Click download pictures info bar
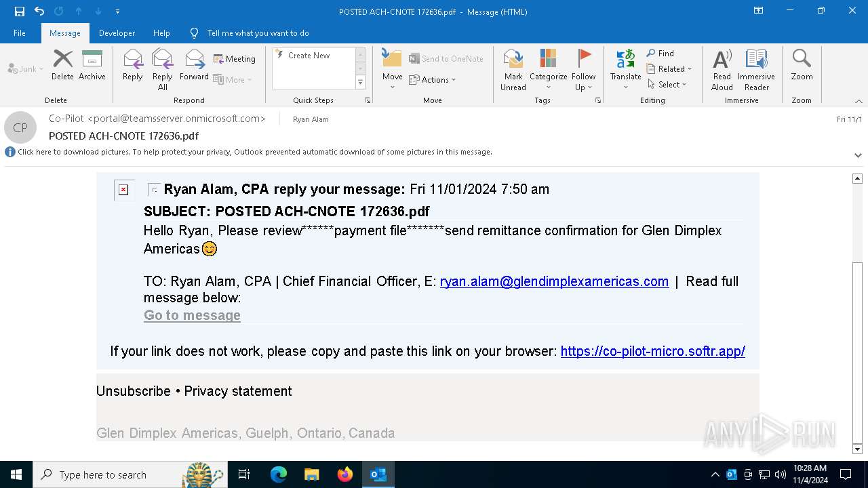Viewport: 868px width, 488px height. click(255, 152)
